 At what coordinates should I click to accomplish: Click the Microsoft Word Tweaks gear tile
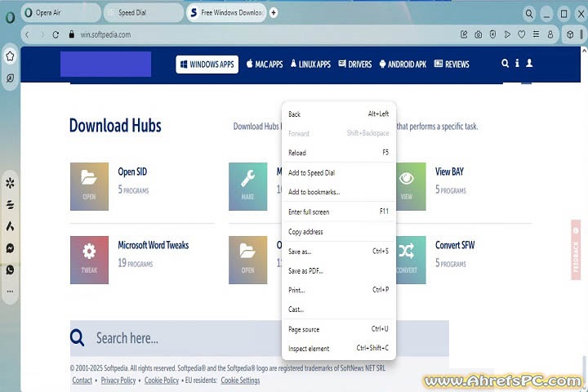(x=89, y=260)
